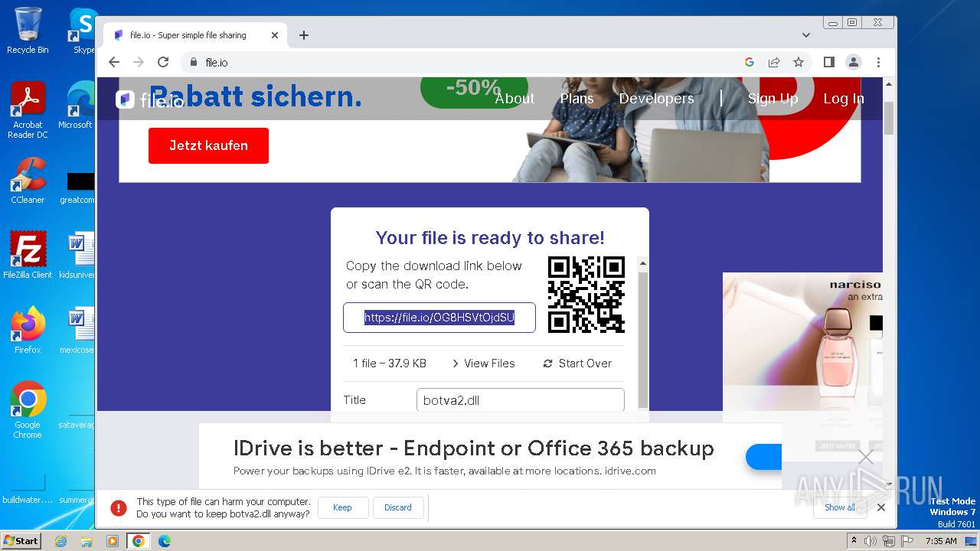Reload the file.io page
Screen dimensions: 980x551
tap(163, 62)
